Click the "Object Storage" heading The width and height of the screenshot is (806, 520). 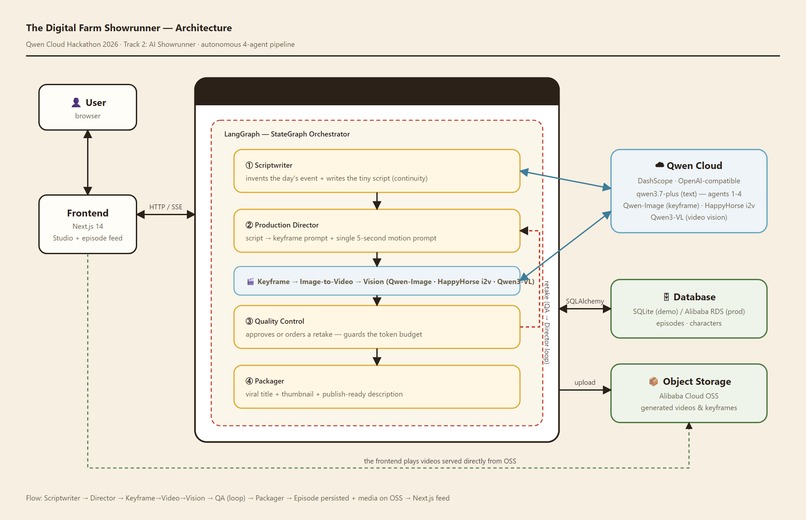[x=697, y=381]
